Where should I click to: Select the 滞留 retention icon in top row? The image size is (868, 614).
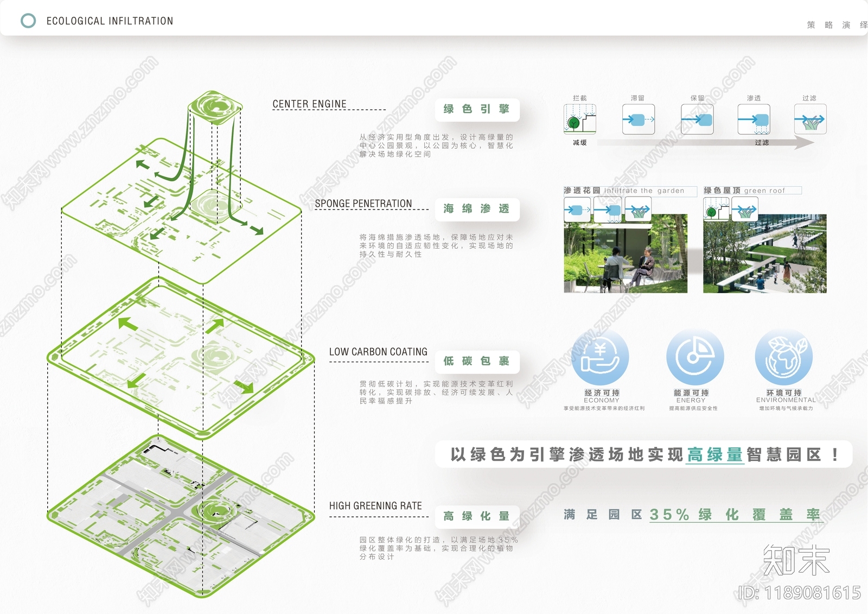click(x=639, y=119)
